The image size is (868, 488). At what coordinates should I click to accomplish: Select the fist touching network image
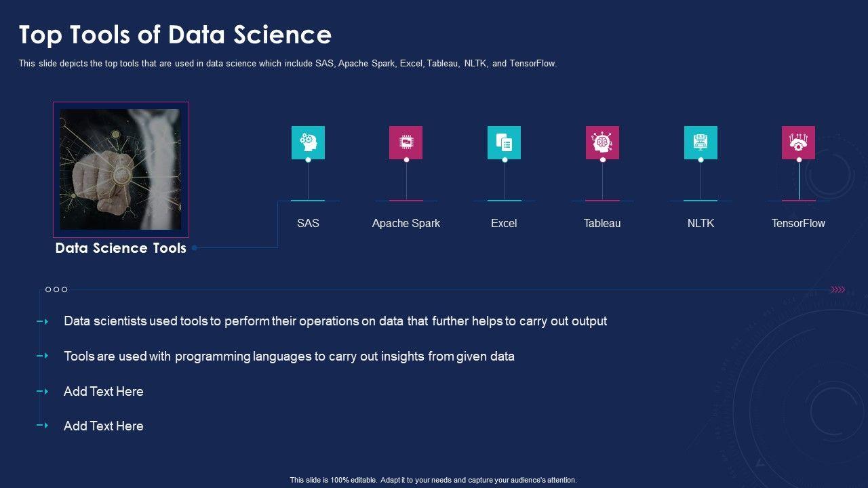(x=121, y=169)
